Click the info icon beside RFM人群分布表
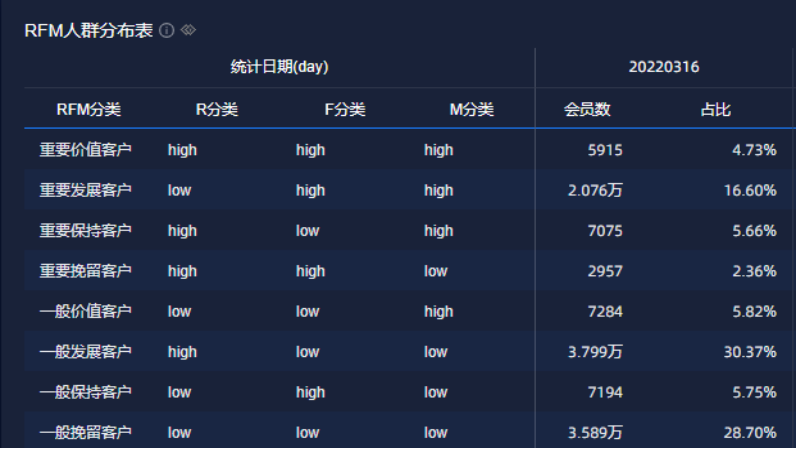This screenshot has height=450, width=798. [x=167, y=31]
